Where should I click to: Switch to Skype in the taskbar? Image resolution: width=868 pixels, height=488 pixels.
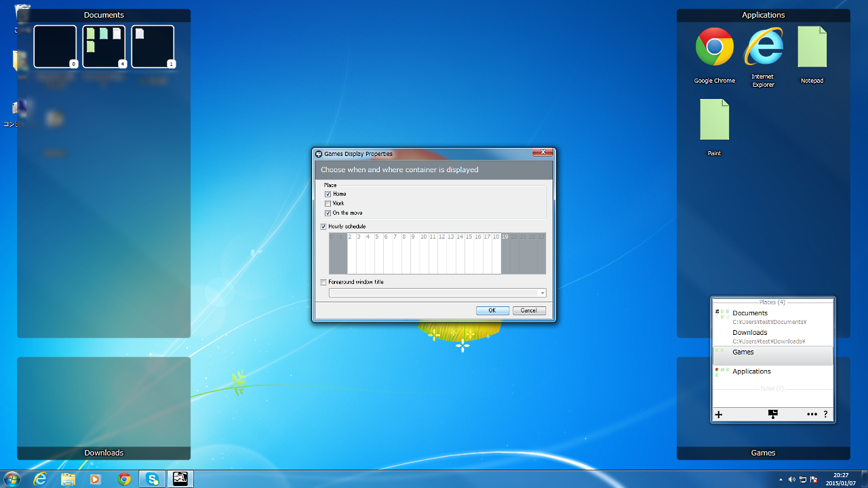[x=153, y=479]
